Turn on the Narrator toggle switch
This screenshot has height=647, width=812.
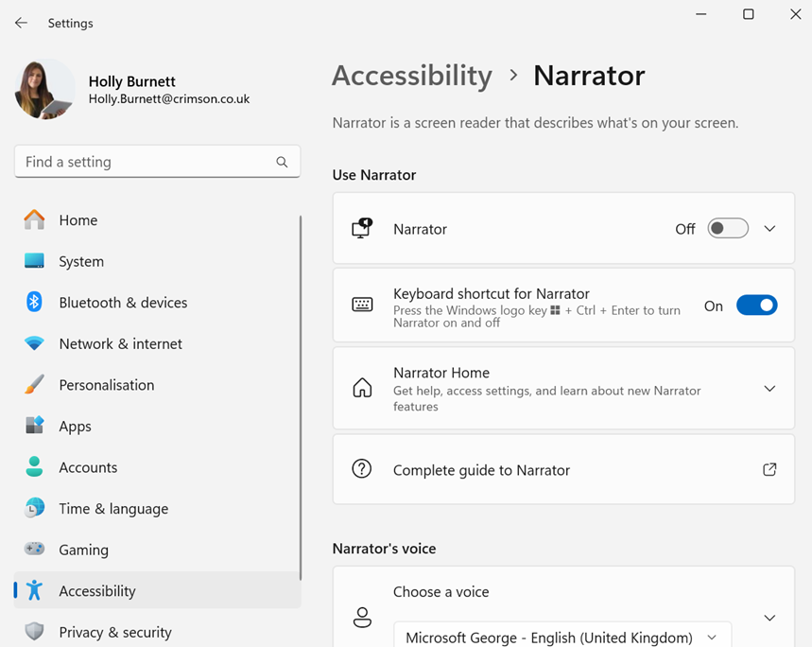click(x=728, y=229)
